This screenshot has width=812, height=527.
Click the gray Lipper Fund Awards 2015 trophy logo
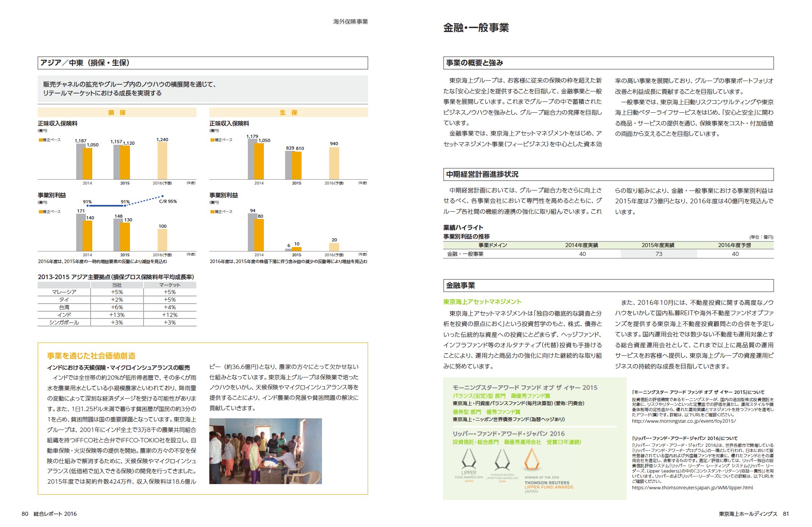tap(502, 465)
